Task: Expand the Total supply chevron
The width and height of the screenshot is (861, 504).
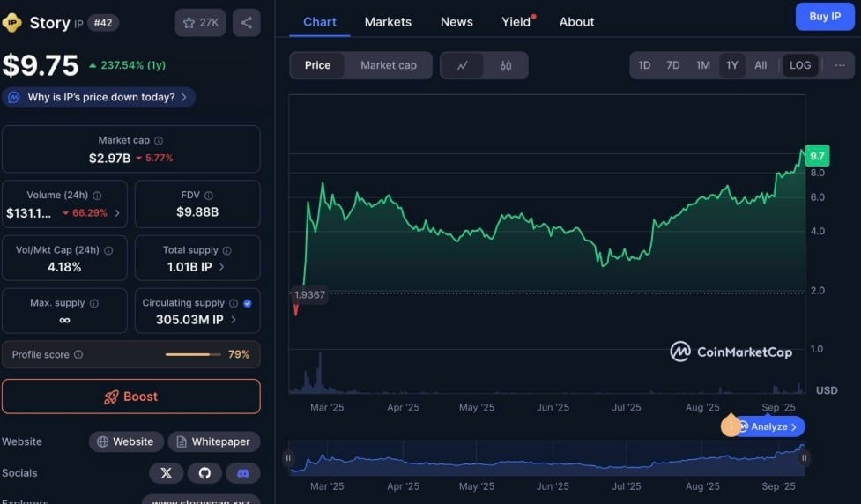Action: pyautogui.click(x=222, y=267)
